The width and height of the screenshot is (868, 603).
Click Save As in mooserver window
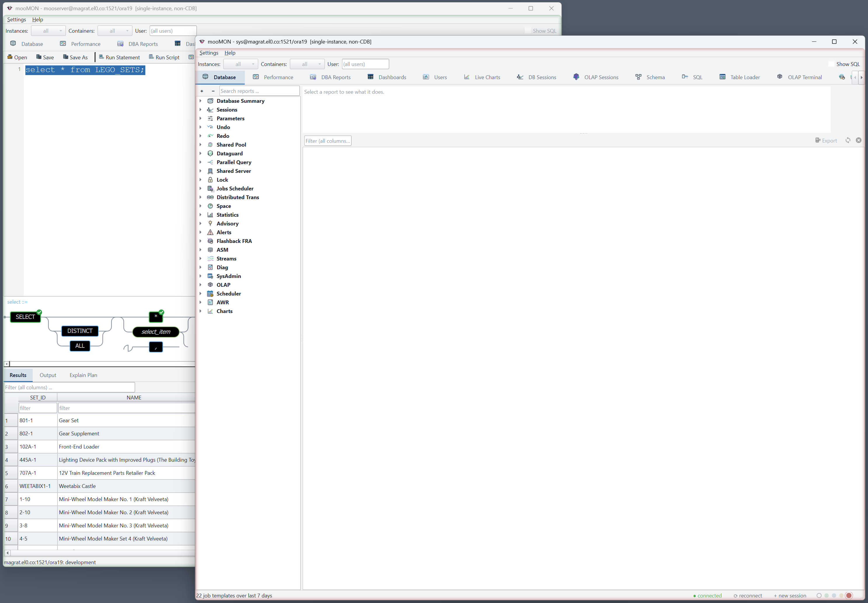tap(76, 58)
